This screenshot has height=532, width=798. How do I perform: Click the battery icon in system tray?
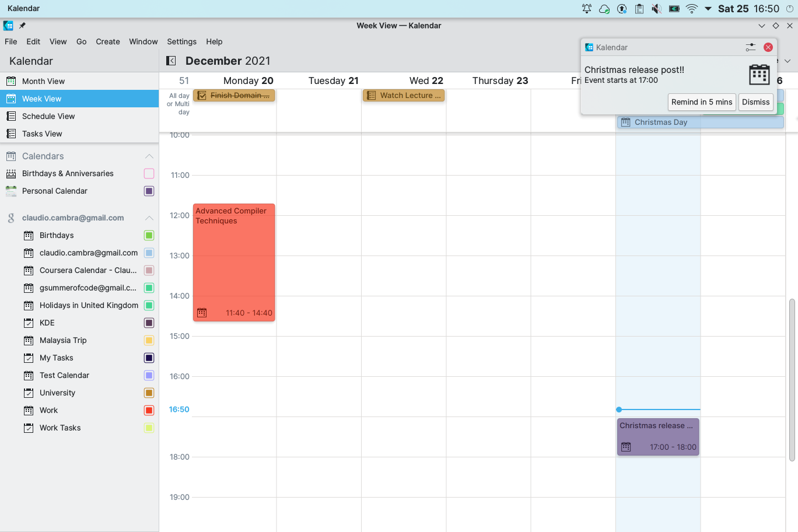click(674, 9)
